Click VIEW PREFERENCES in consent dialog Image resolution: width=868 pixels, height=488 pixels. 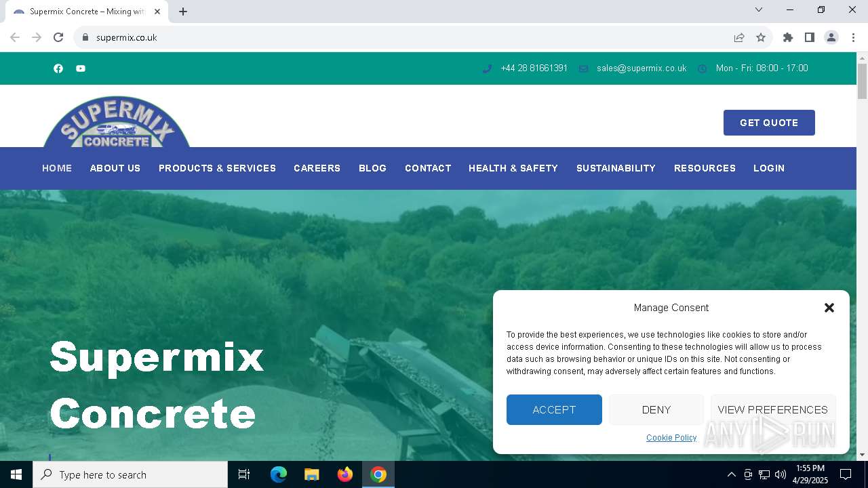point(773,409)
